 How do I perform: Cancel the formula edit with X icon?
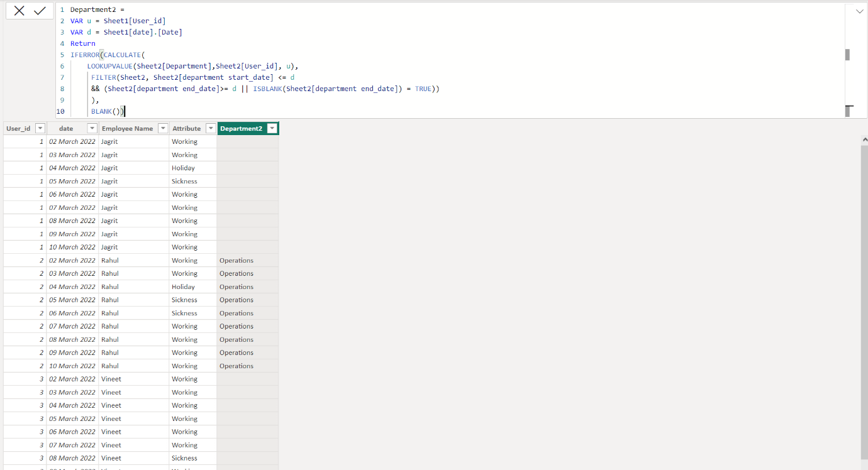coord(19,11)
